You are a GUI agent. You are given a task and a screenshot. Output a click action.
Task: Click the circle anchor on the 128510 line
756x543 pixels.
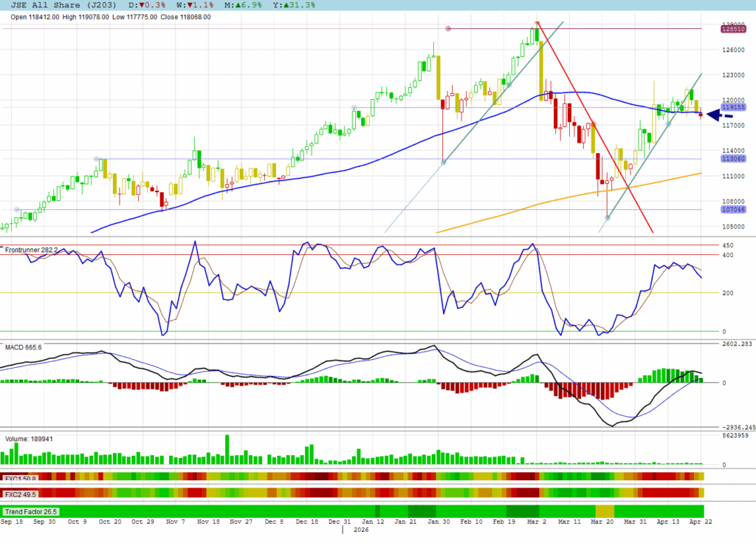tap(448, 29)
